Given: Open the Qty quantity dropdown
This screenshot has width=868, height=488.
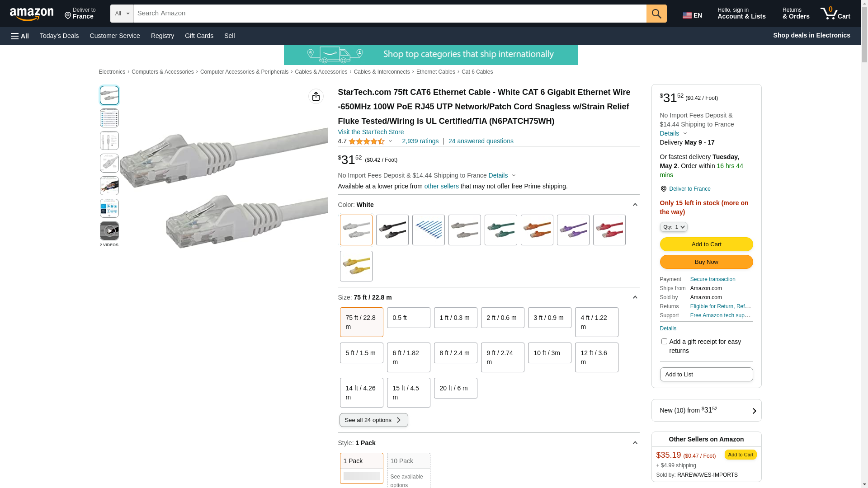Looking at the screenshot, I should point(674,227).
